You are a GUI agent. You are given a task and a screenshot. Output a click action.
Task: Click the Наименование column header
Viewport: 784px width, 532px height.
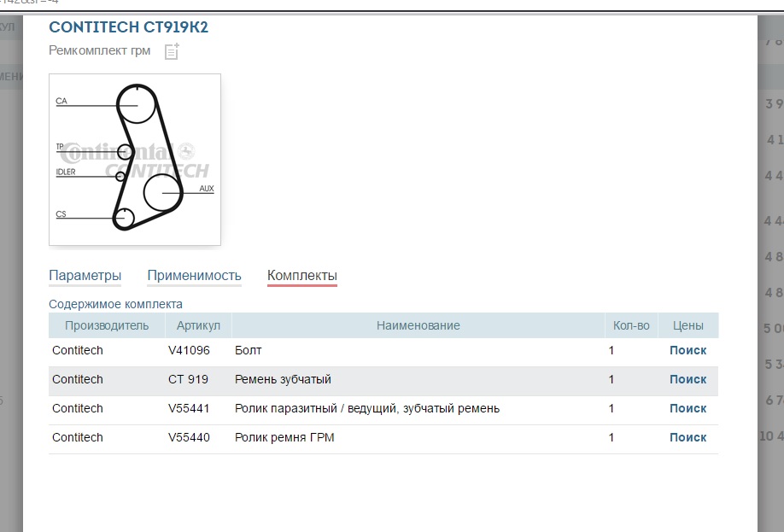point(418,325)
